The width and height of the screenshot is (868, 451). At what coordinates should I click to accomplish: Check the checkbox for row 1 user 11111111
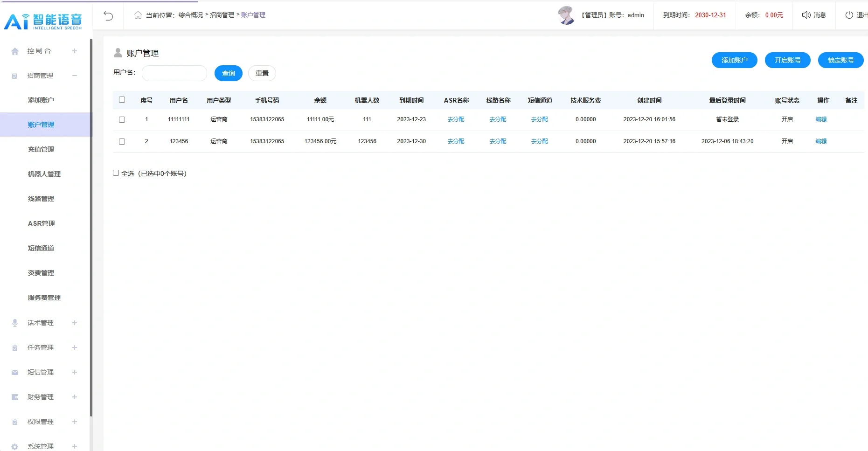[122, 119]
